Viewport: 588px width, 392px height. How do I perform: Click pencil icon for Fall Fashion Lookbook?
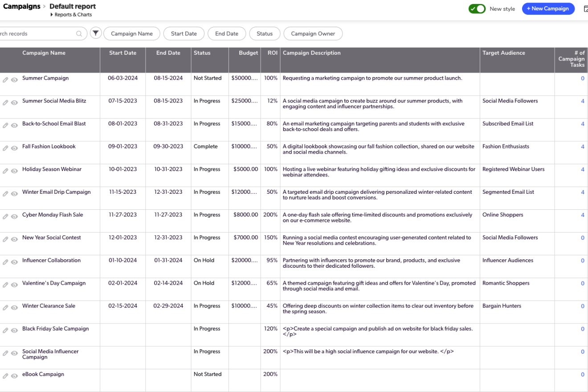[x=5, y=148]
